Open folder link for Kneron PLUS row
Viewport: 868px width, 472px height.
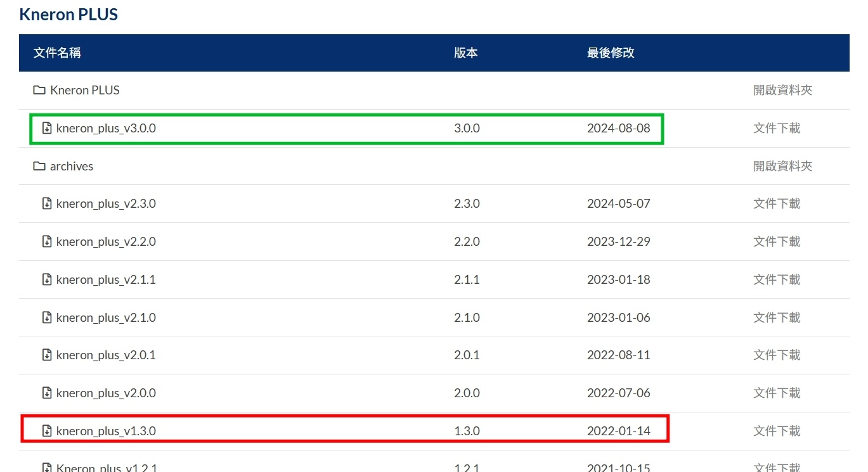782,90
